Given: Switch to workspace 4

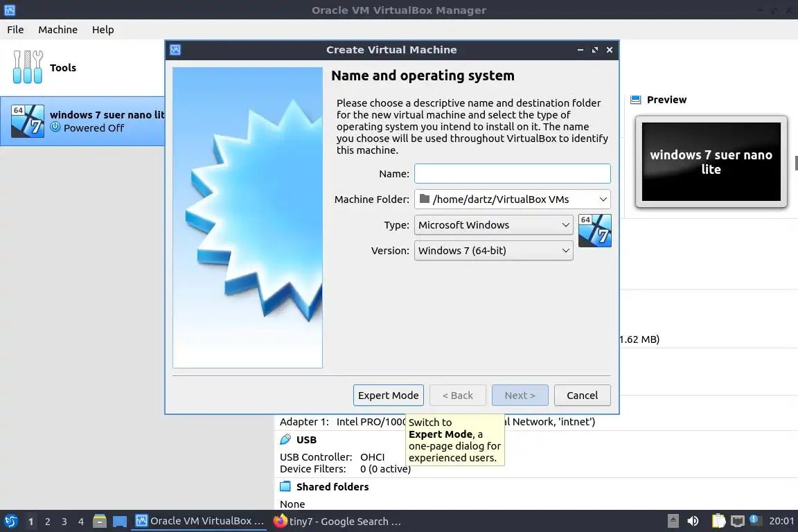Looking at the screenshot, I should coord(81,522).
